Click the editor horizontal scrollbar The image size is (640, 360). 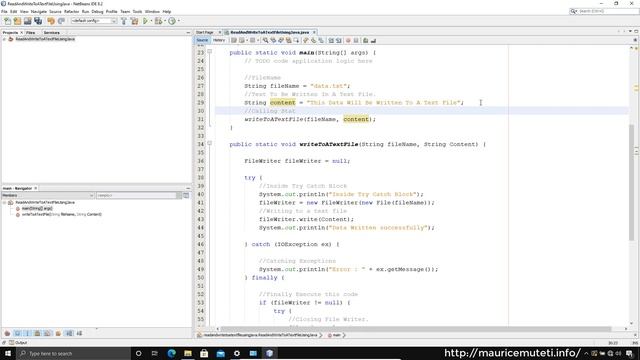(x=416, y=329)
